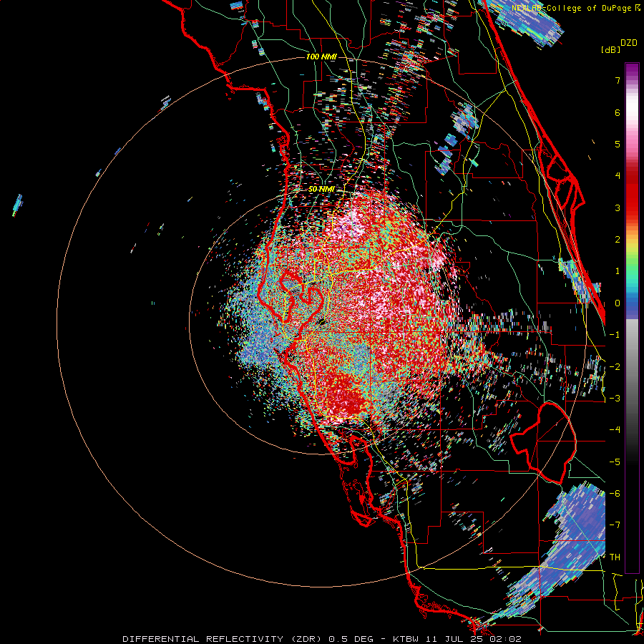Click the "100 NMI" range ring label

(321, 57)
